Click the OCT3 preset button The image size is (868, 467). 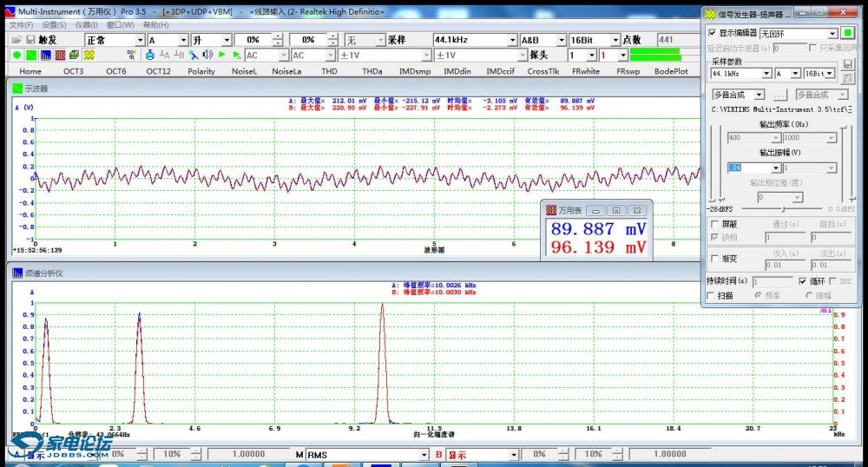pos(73,71)
